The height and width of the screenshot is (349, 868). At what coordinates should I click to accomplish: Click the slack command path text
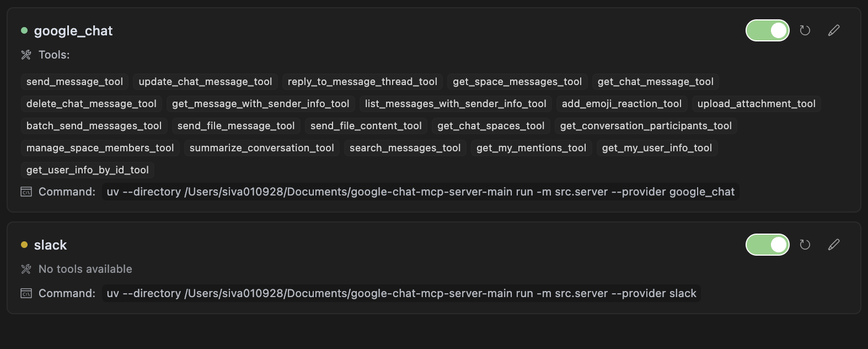pyautogui.click(x=401, y=293)
